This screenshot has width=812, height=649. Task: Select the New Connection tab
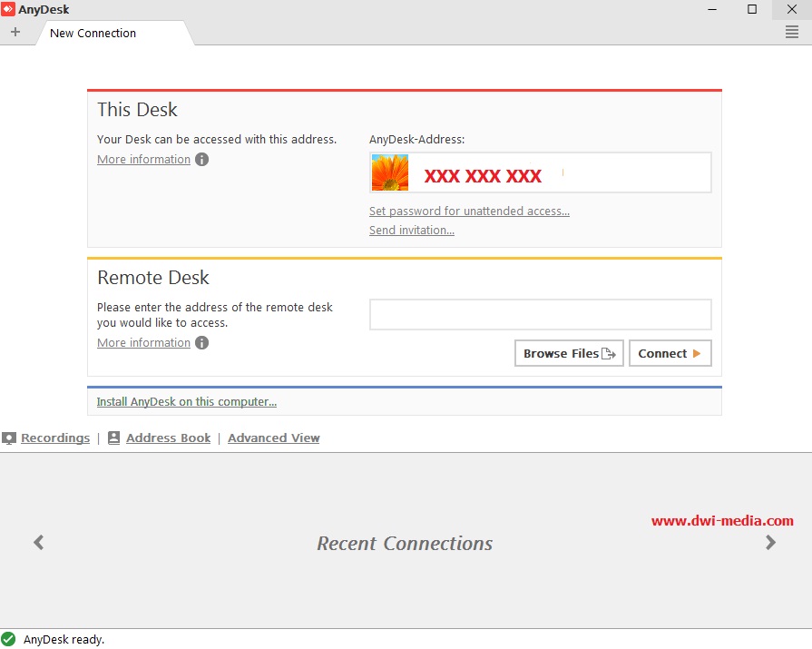[114, 34]
